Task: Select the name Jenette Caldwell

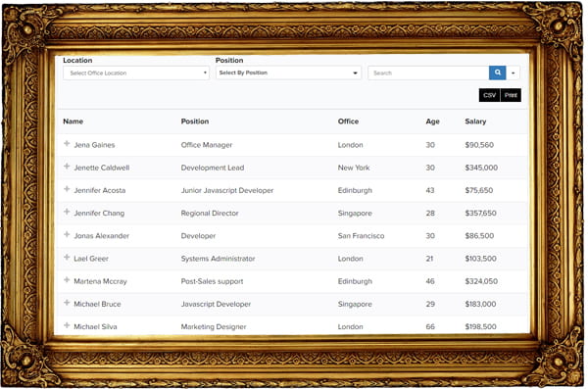Action: point(102,168)
